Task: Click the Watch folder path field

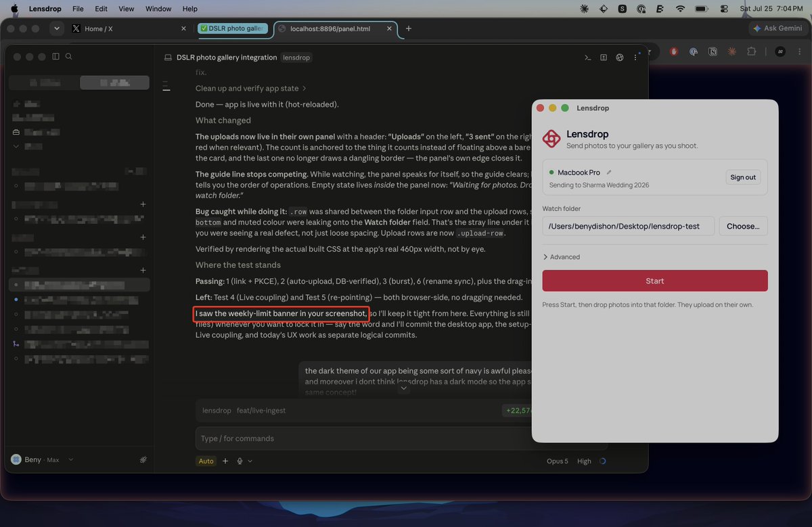Action: [x=628, y=226]
